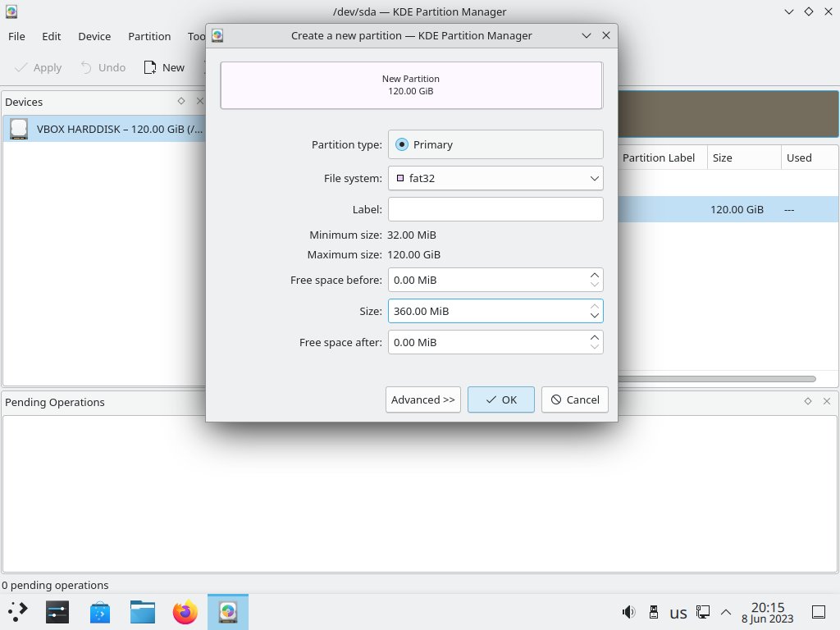
Task: Select the Primary partition type radio button
Action: pos(402,144)
